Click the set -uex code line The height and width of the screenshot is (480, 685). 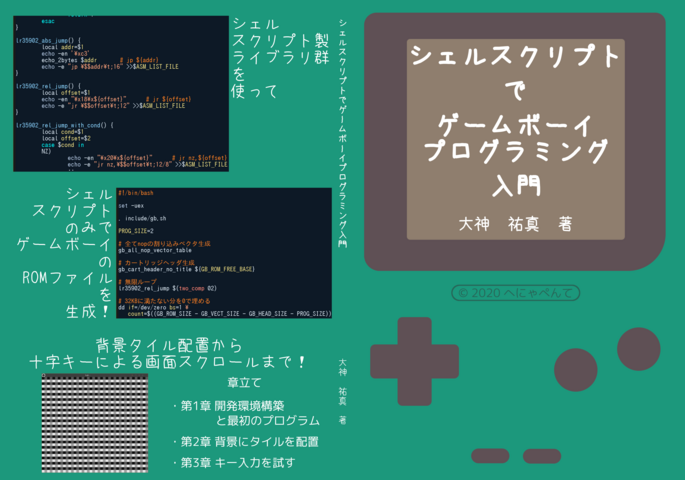click(x=131, y=206)
